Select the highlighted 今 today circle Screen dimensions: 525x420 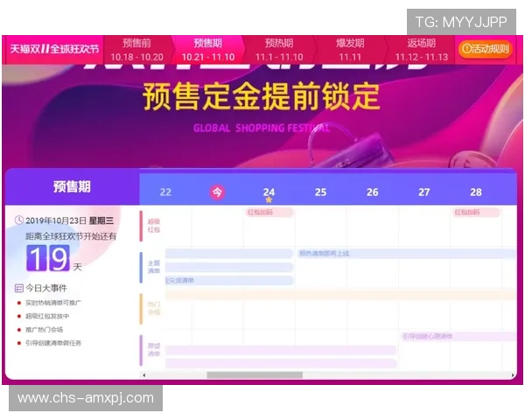tap(217, 192)
